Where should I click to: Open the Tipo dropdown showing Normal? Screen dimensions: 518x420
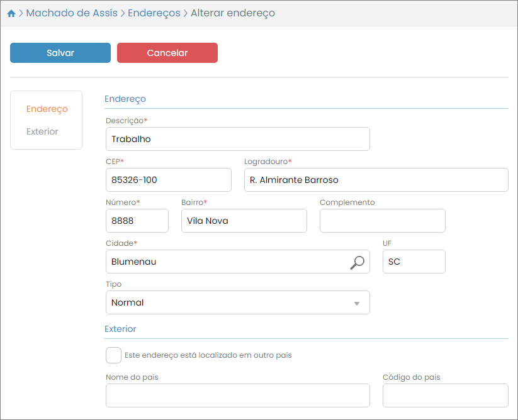(237, 302)
